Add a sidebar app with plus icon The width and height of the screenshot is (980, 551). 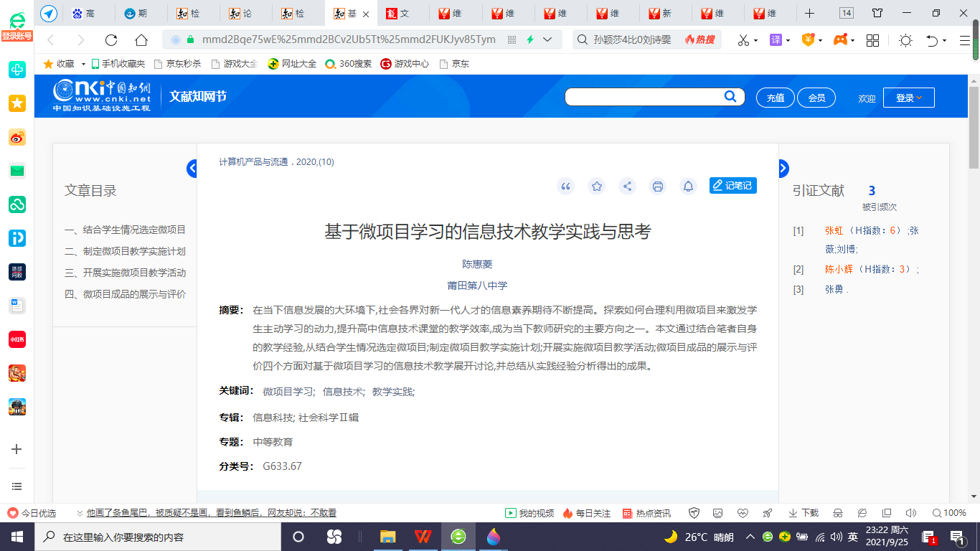point(17,449)
